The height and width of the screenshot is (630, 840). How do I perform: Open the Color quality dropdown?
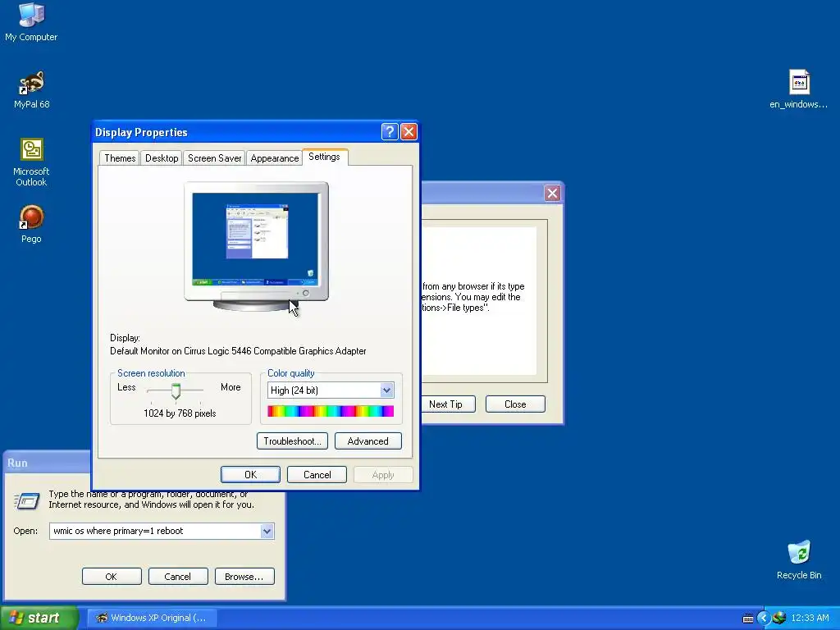tap(386, 390)
